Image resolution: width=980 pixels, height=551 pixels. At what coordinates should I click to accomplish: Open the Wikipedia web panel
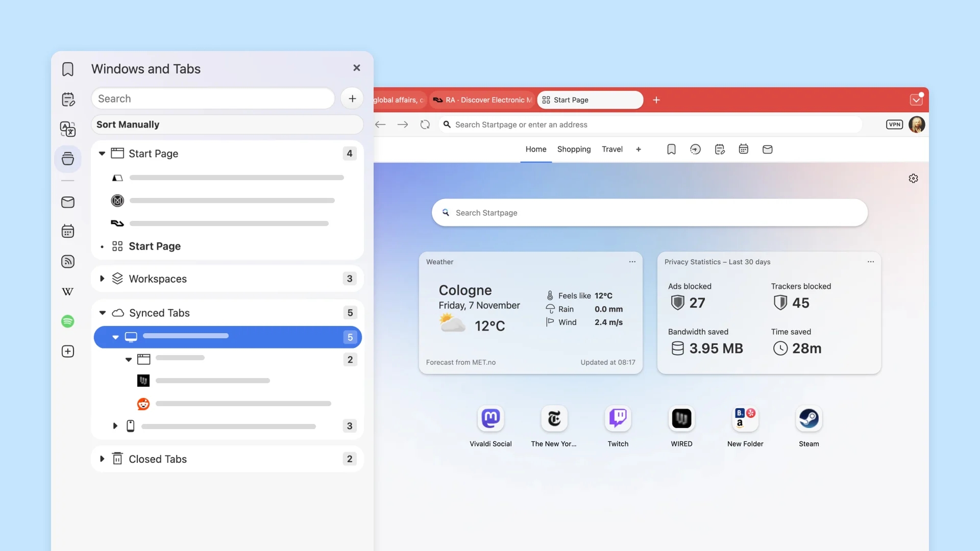coord(68,291)
